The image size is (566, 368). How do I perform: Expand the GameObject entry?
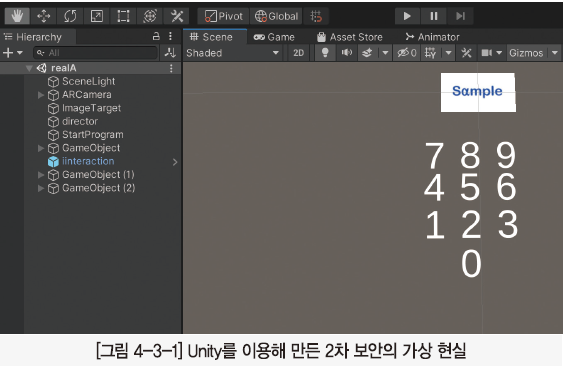(x=41, y=148)
